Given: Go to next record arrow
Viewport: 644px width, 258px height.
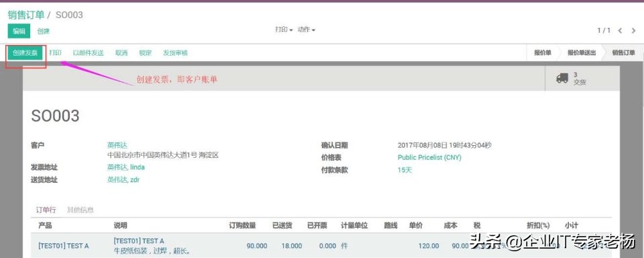Looking at the screenshot, I should [634, 30].
